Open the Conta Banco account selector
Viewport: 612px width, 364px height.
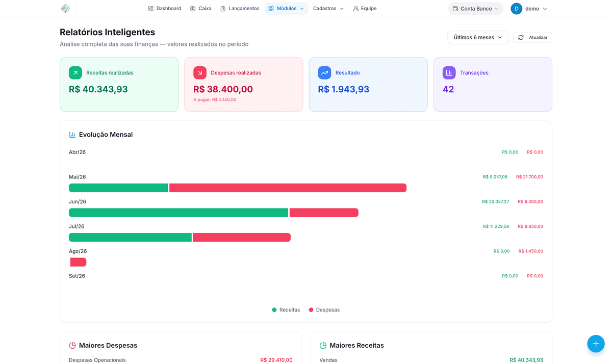tap(475, 9)
